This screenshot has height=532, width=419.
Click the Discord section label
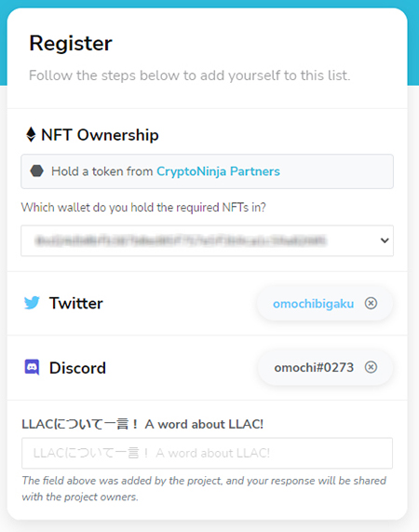(x=77, y=368)
